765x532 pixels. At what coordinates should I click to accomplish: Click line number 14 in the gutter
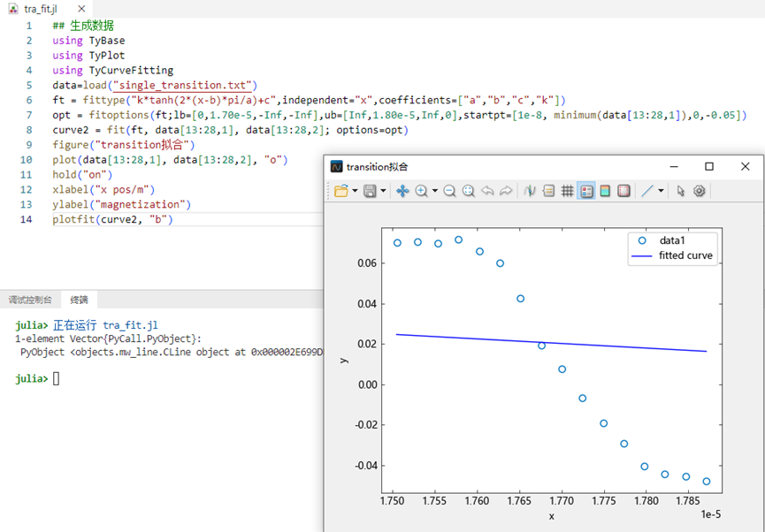[x=27, y=219]
